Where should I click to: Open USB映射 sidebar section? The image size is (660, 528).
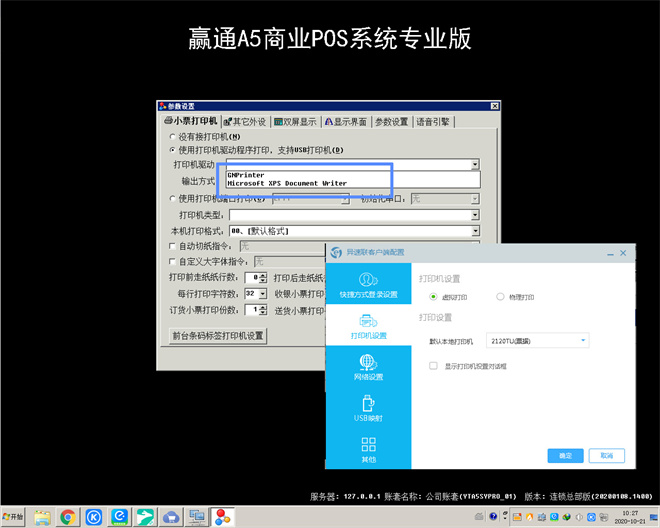click(x=367, y=410)
